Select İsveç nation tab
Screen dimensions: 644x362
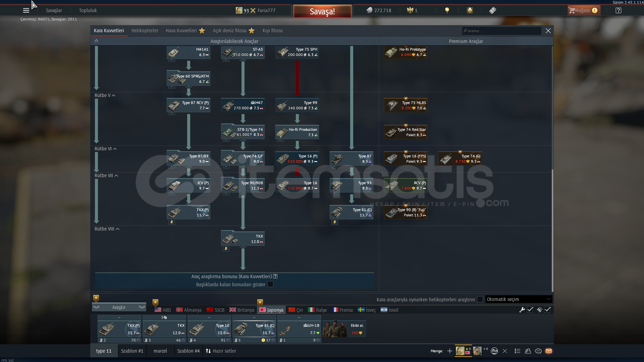tap(367, 310)
